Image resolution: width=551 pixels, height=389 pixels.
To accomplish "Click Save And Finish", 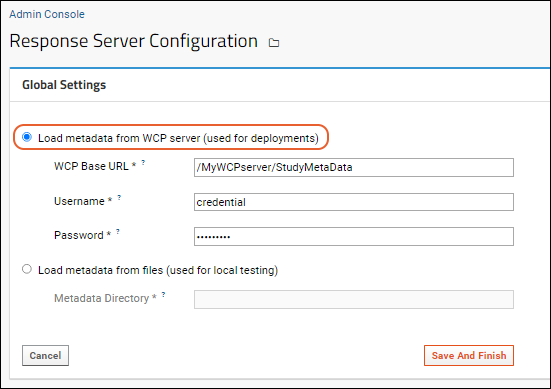I will pyautogui.click(x=469, y=356).
